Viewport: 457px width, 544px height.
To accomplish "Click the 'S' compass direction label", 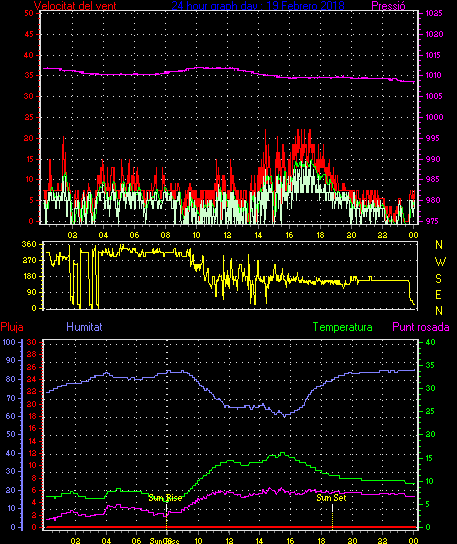I will [438, 278].
